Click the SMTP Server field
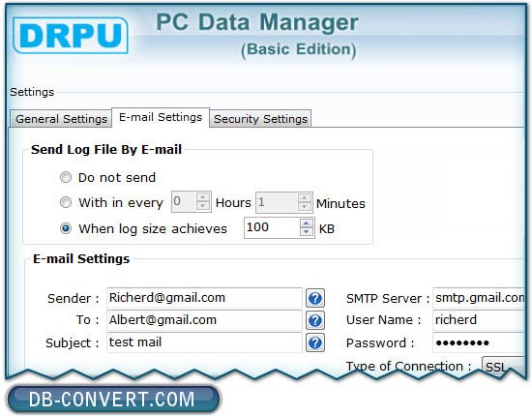Viewport: 532px width, 416px height. pos(479,298)
